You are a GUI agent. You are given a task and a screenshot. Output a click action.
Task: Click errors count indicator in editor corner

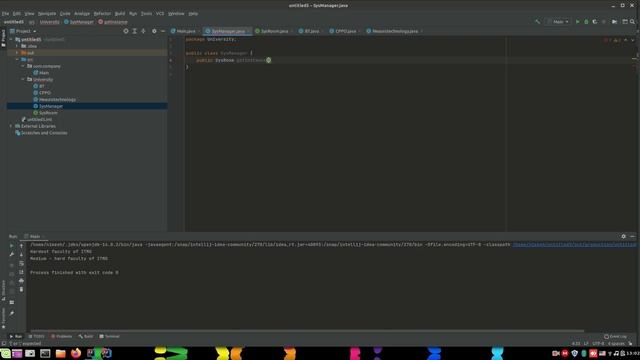(x=608, y=40)
